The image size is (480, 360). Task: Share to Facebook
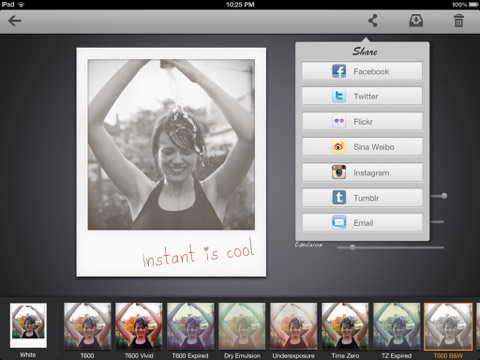pos(362,71)
